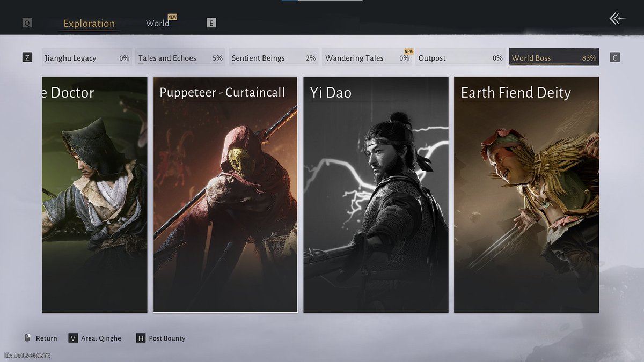The width and height of the screenshot is (644, 362).
Task: Click the NEW badge on World tab
Action: point(172,17)
